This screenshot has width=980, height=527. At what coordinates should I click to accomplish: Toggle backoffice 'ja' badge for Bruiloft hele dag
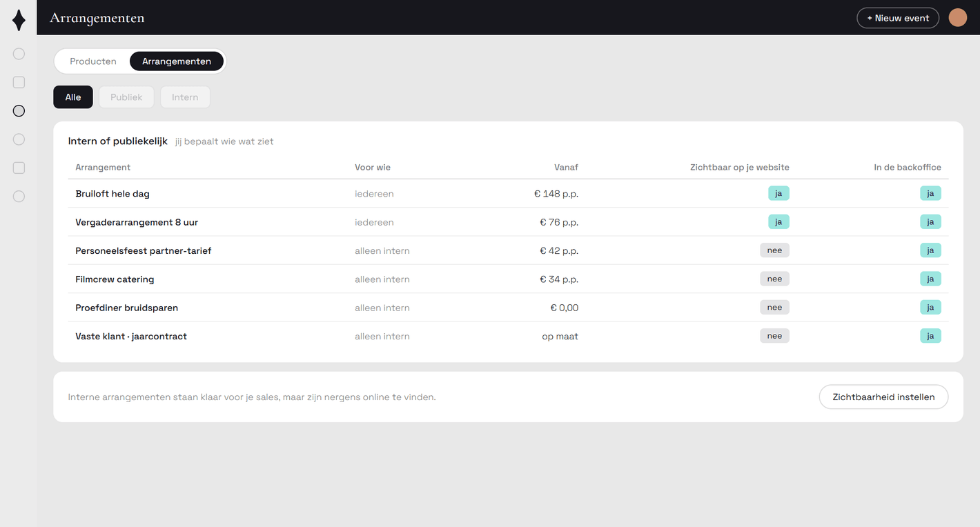coord(930,193)
